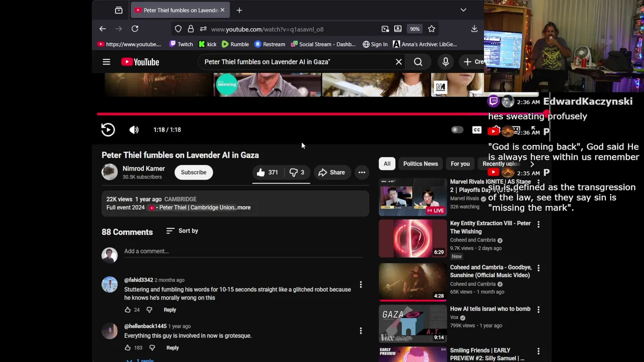Open a new browser tab

(239, 10)
